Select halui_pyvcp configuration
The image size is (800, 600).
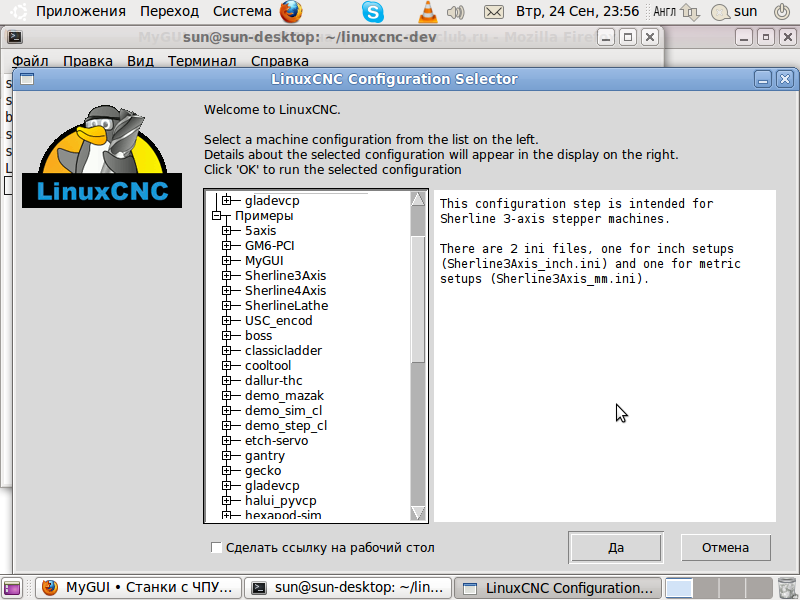[x=281, y=501]
